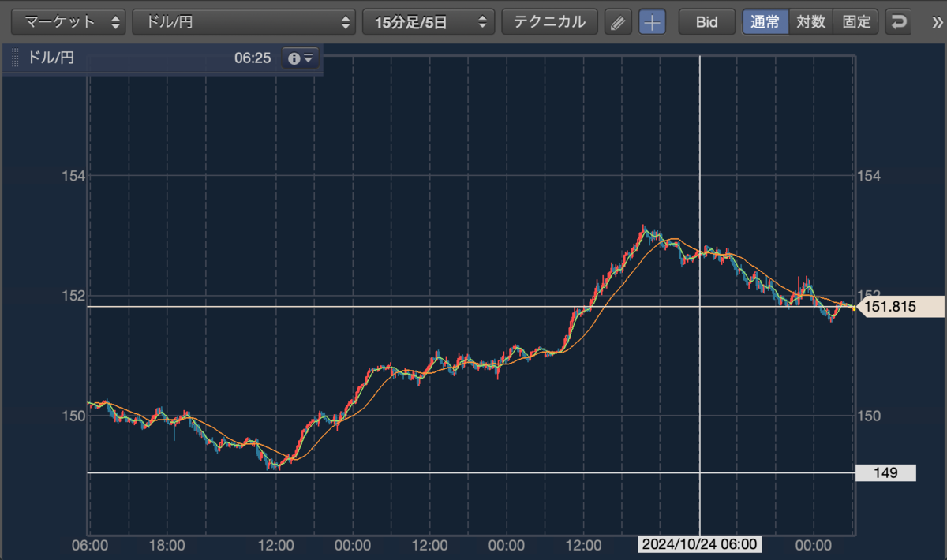Select the pencil drawing tool icon
Screen dimensions: 947x560
point(619,22)
